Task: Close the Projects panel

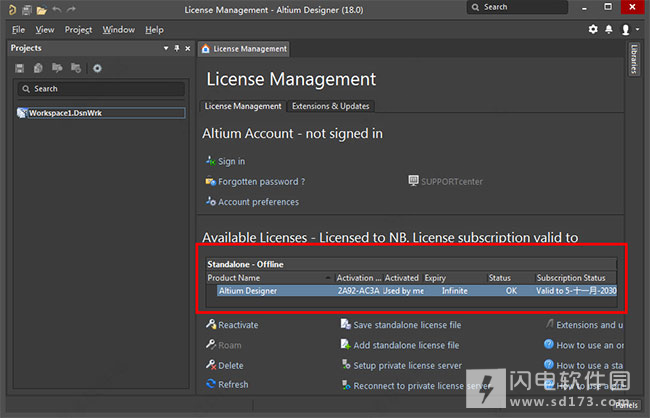Action: tap(188, 49)
